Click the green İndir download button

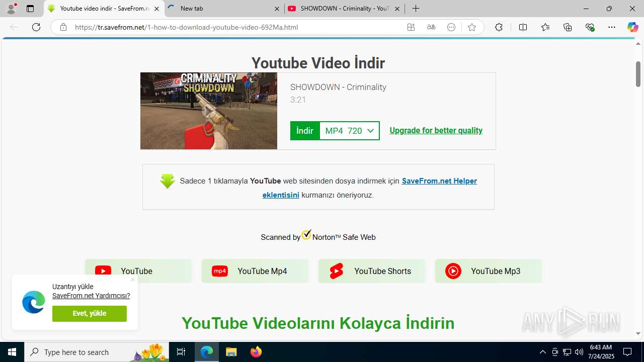(x=305, y=131)
